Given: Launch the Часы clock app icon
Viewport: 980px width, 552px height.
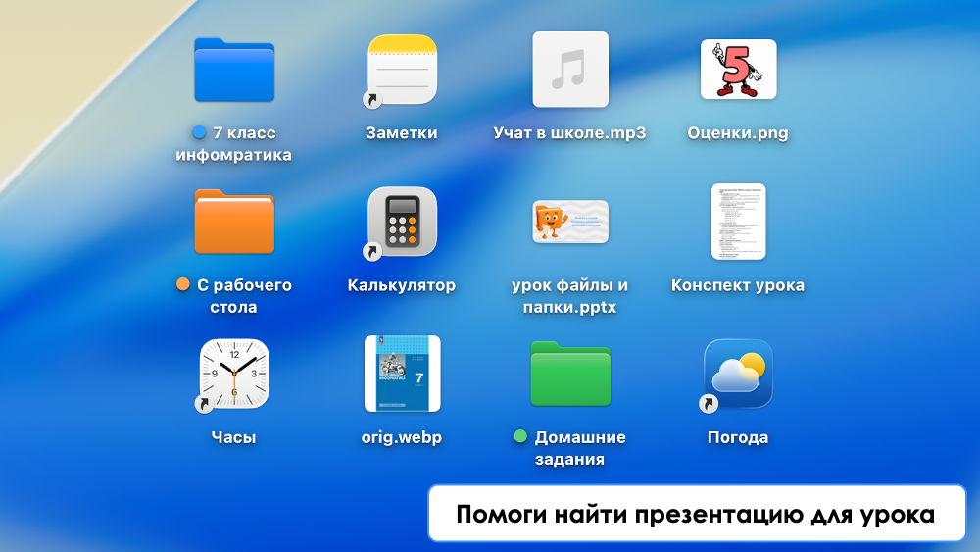Looking at the screenshot, I should [x=234, y=374].
